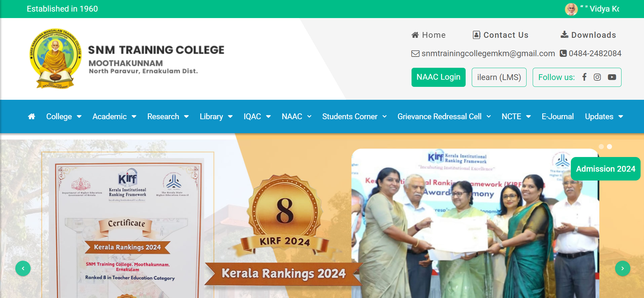Click the NAAC Login button
Image resolution: width=644 pixels, height=298 pixels.
tap(438, 77)
